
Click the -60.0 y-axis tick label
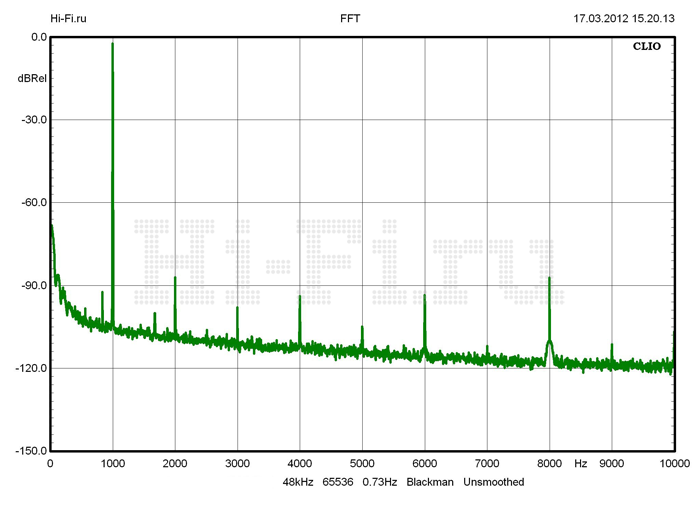click(34, 202)
